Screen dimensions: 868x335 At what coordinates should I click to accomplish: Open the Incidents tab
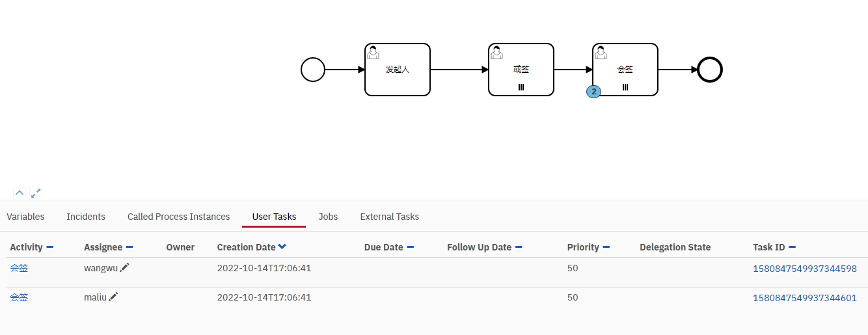86,217
